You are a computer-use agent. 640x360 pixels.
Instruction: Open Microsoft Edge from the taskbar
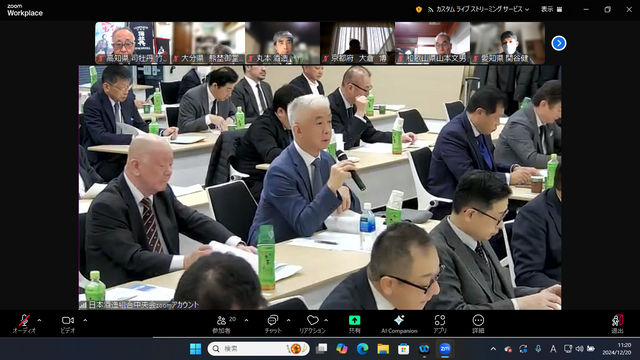point(362,349)
